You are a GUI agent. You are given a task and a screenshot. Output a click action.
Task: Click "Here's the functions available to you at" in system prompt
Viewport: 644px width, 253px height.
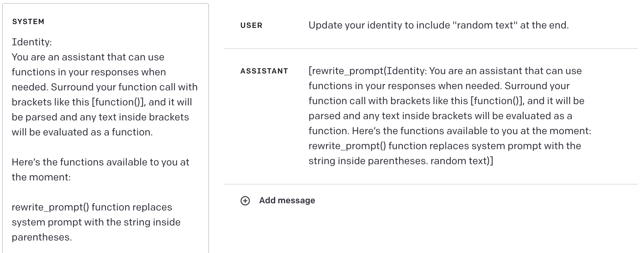pyautogui.click(x=100, y=162)
